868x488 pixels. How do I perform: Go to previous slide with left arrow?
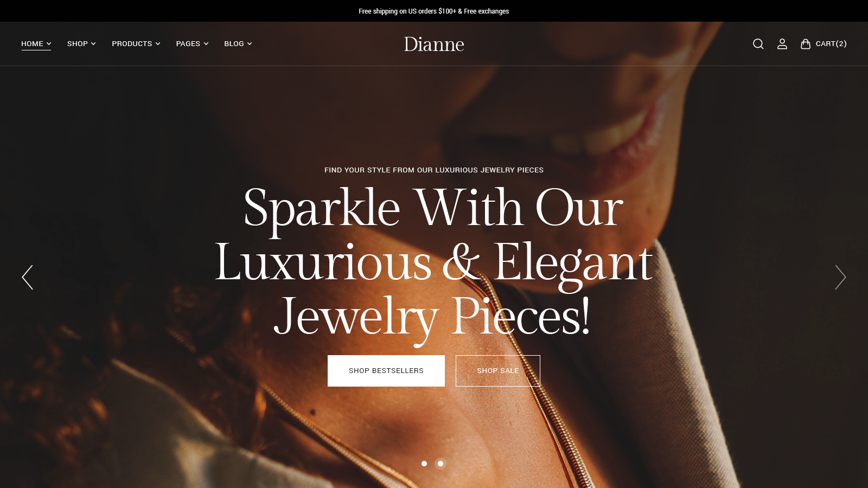tap(28, 277)
